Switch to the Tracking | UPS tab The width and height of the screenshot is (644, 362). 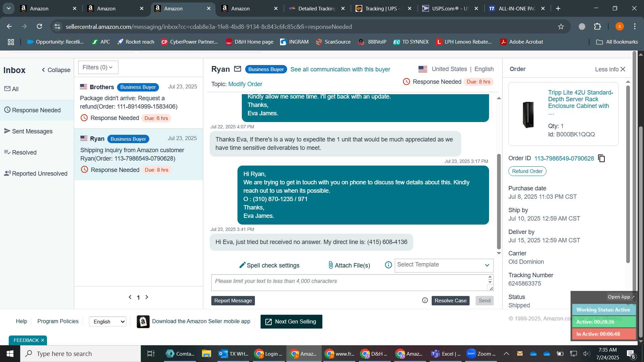[383, 8]
